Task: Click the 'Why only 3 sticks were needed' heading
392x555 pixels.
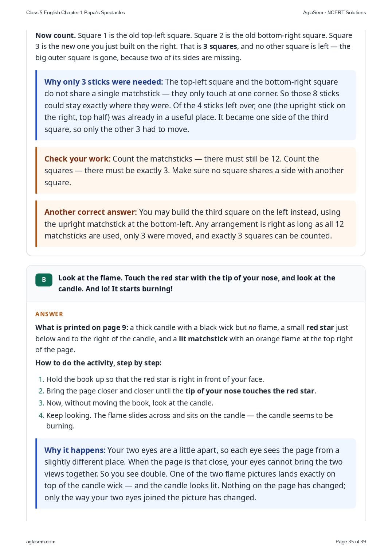Action: (103, 82)
